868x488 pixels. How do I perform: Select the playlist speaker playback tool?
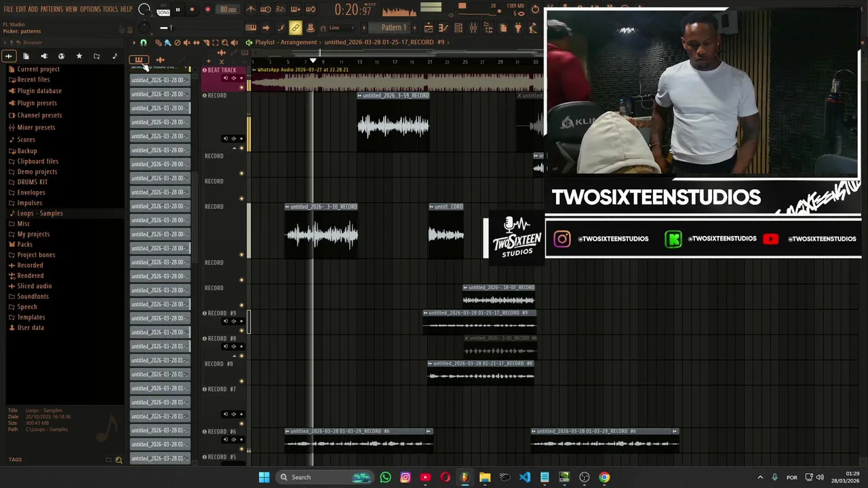tap(235, 43)
